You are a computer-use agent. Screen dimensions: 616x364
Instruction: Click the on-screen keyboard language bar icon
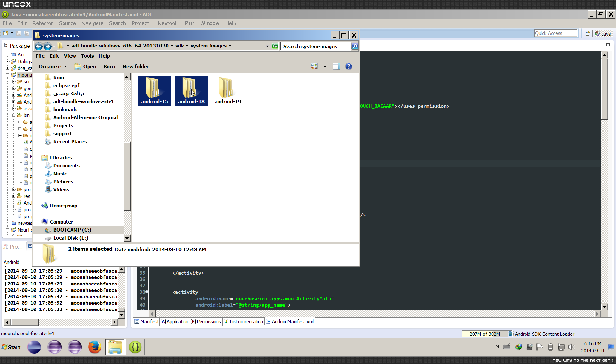tap(507, 346)
